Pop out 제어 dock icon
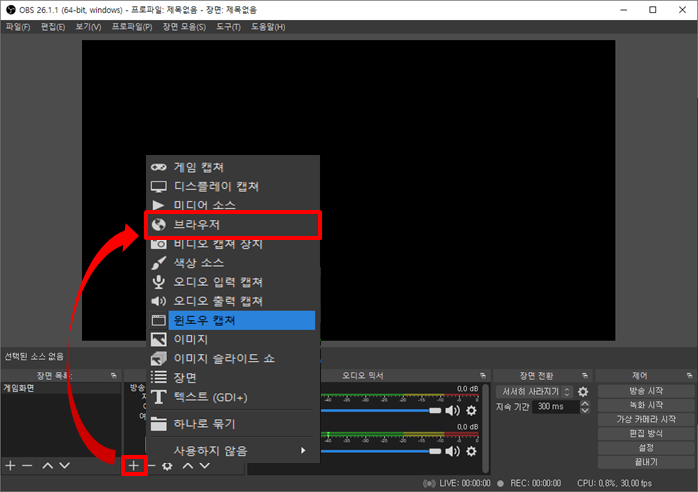 click(x=690, y=376)
